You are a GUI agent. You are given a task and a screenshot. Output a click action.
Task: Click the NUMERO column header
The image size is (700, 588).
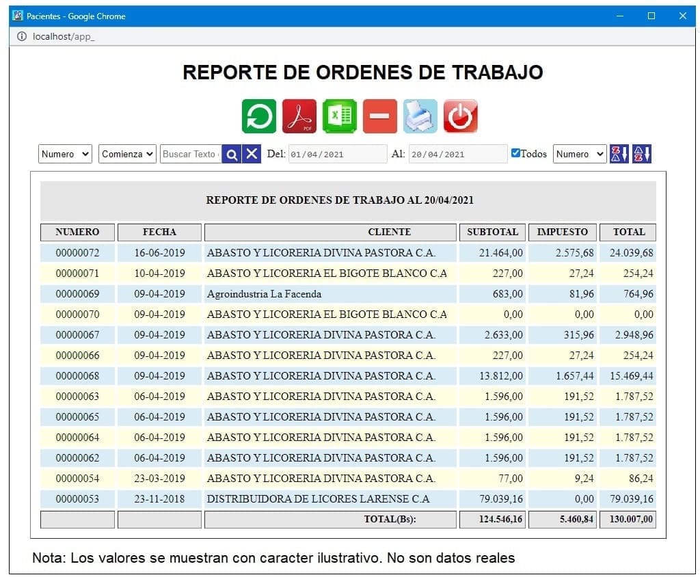coord(77,232)
